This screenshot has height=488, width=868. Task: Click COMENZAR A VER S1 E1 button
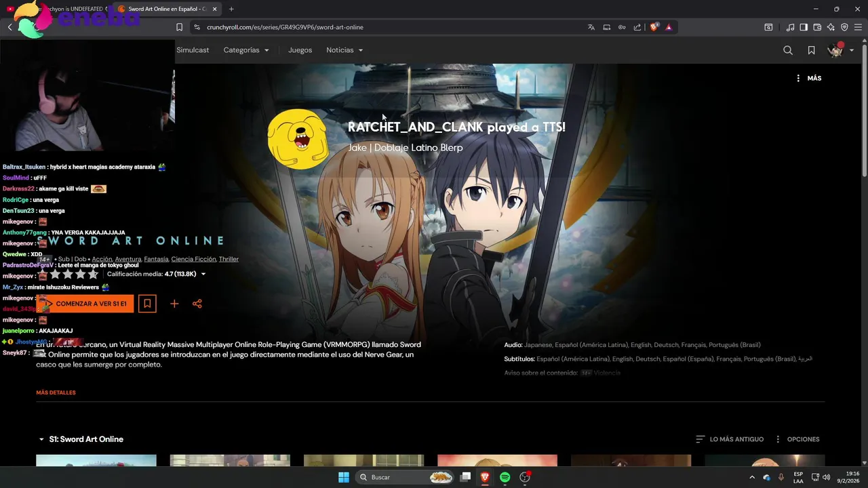click(85, 304)
